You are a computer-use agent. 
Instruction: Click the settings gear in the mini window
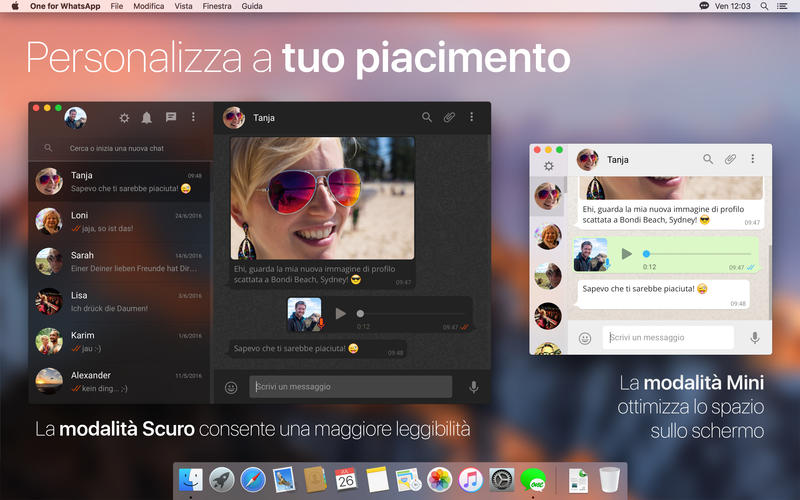click(549, 166)
